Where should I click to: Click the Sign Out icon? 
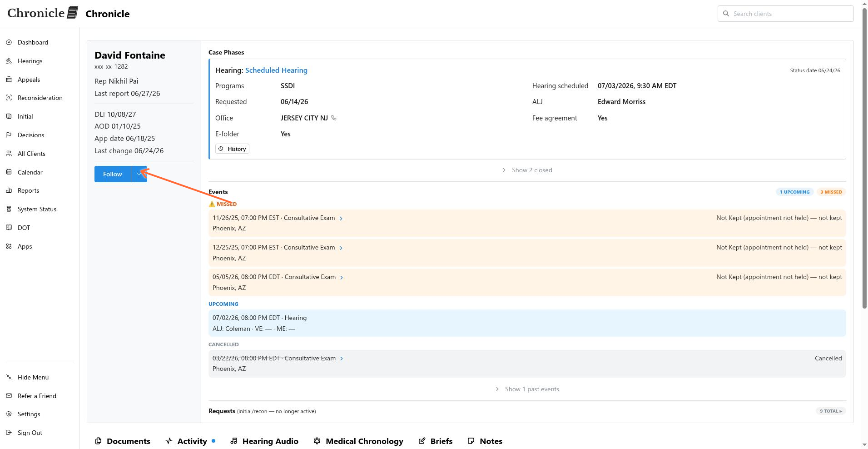pyautogui.click(x=9, y=433)
